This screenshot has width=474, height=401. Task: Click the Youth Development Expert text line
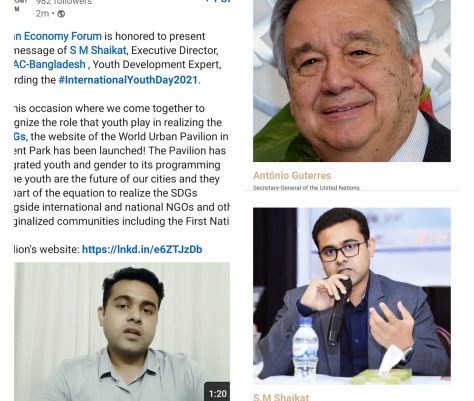point(157,64)
